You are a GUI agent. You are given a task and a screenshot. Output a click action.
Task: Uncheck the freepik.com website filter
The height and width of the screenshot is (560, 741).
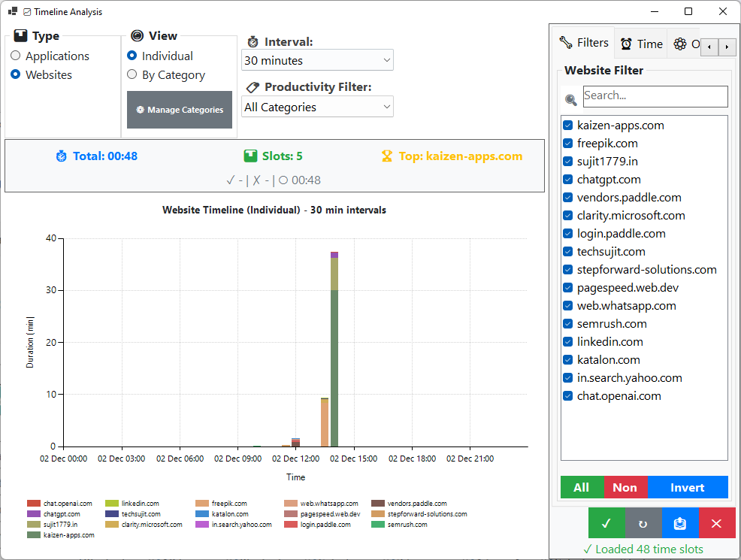coord(568,144)
